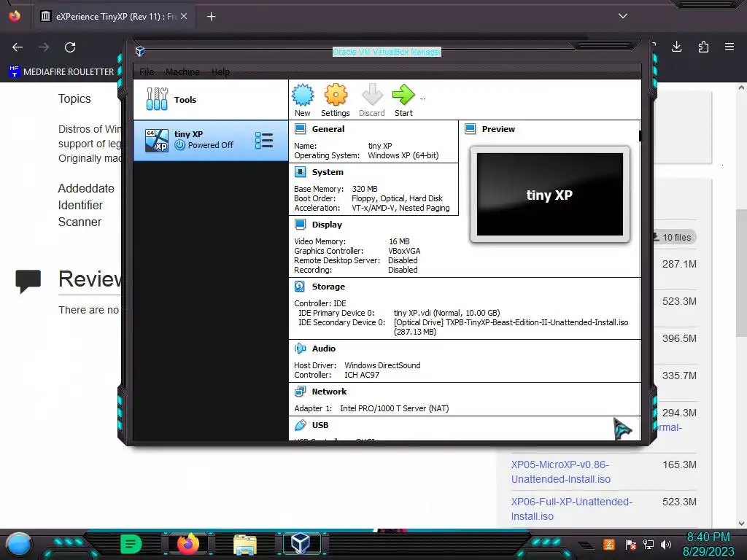The width and height of the screenshot is (747, 560).
Task: Open Firefox hamburger application menu
Action: [729, 47]
